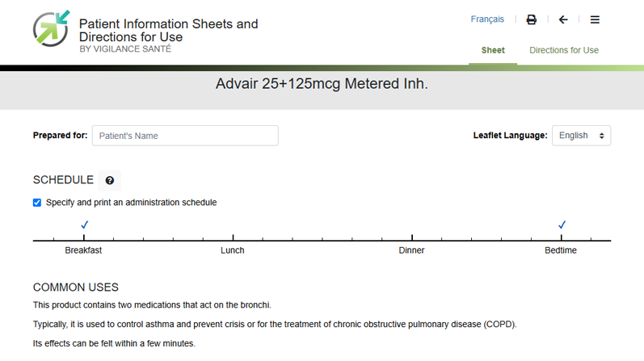Click the Breakfast label on the timeline

pyautogui.click(x=83, y=250)
